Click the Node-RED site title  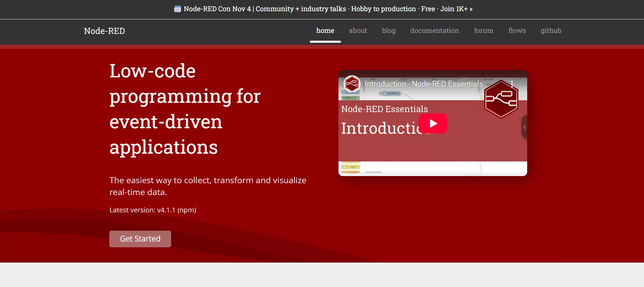pyautogui.click(x=105, y=31)
